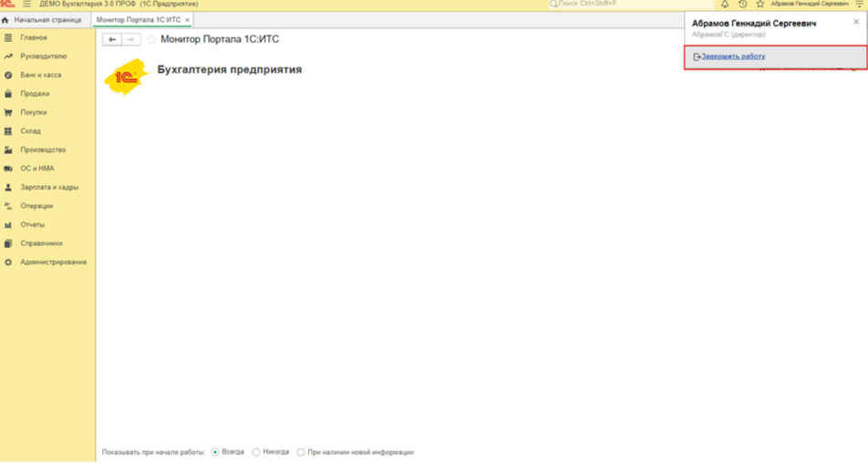Open the notifications bell

click(725, 4)
